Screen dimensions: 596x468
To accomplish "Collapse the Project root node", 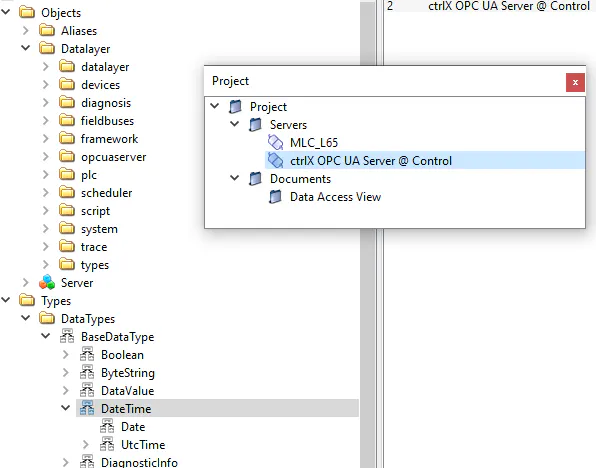I will pos(215,106).
